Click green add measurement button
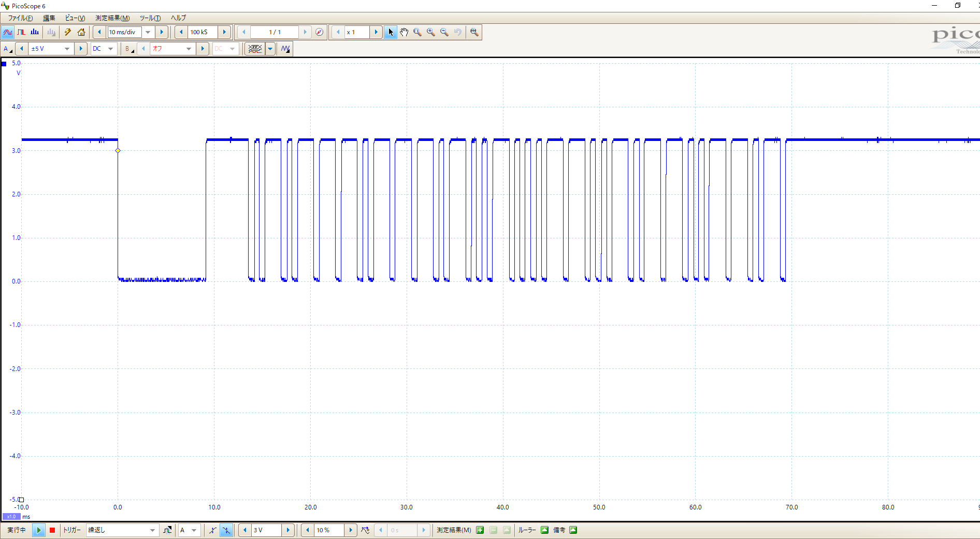 coord(480,530)
